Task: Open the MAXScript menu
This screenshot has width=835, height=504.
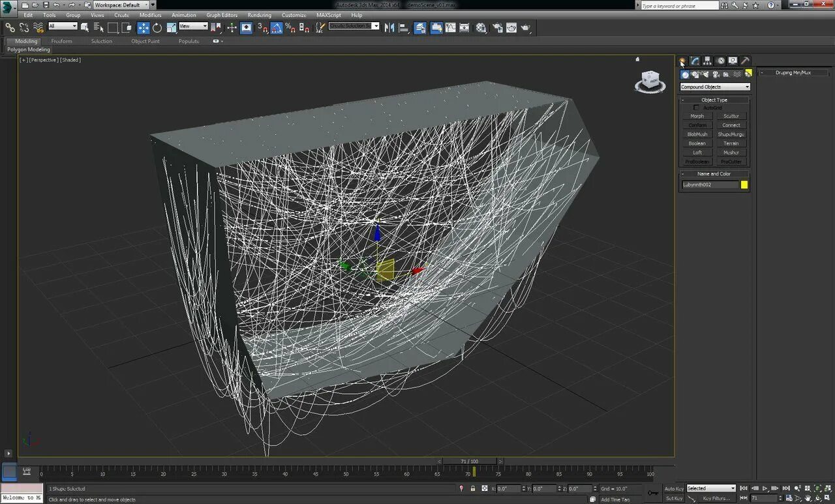Action: point(328,15)
